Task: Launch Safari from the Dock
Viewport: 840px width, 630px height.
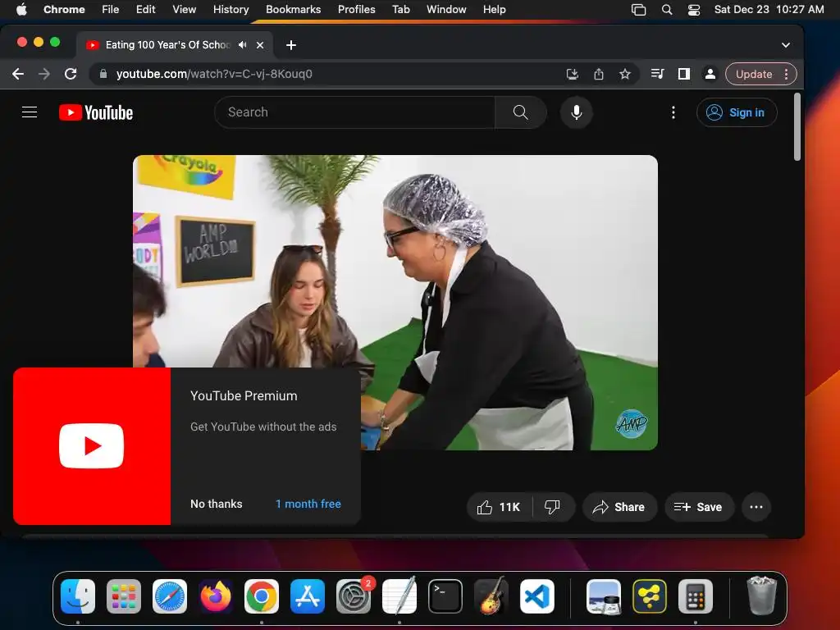Action: pyautogui.click(x=170, y=596)
